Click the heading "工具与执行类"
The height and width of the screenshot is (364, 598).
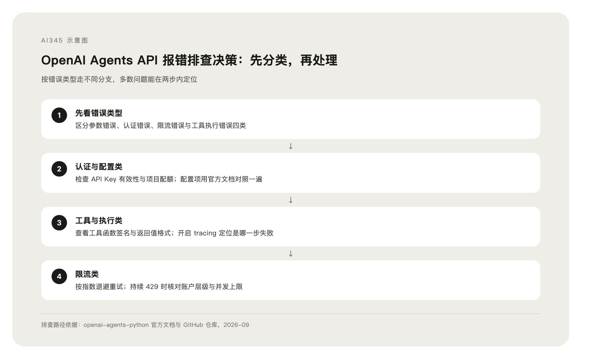99,220
